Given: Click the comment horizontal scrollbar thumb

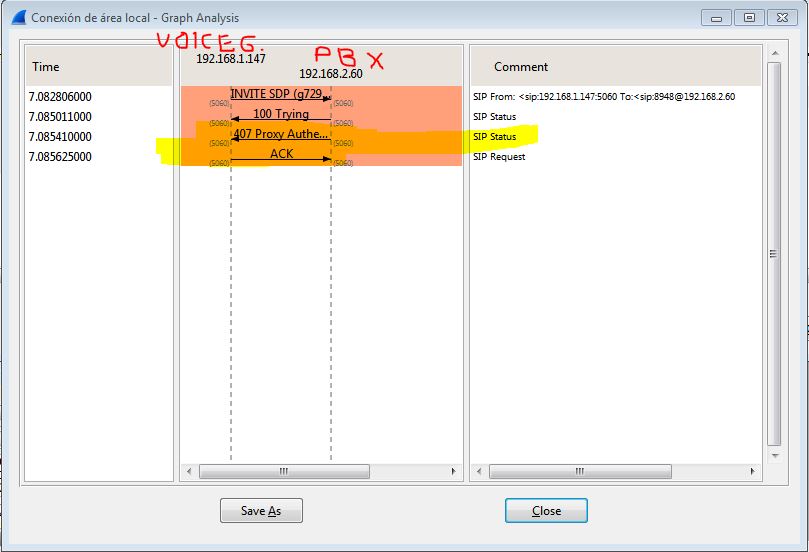Looking at the screenshot, I should click(x=580, y=471).
